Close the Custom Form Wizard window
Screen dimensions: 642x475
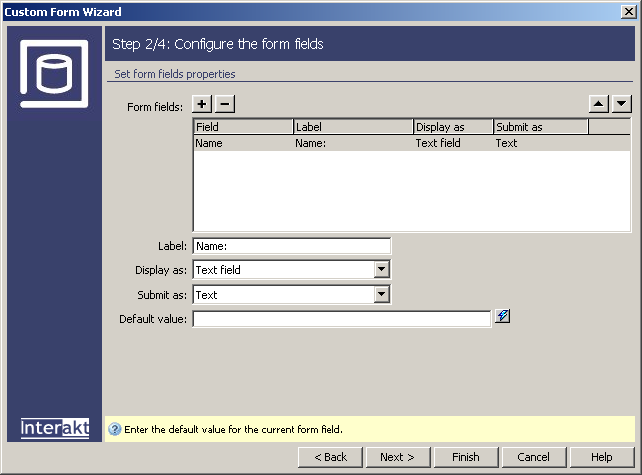pyautogui.click(x=628, y=12)
